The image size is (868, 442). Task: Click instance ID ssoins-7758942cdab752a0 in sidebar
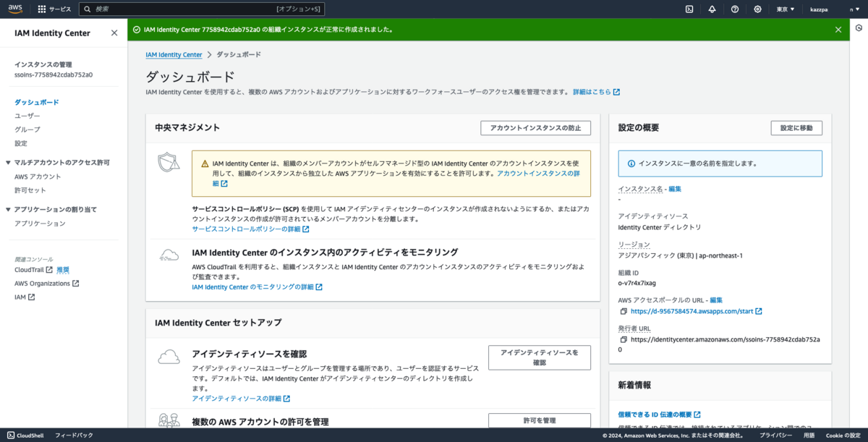(54, 75)
